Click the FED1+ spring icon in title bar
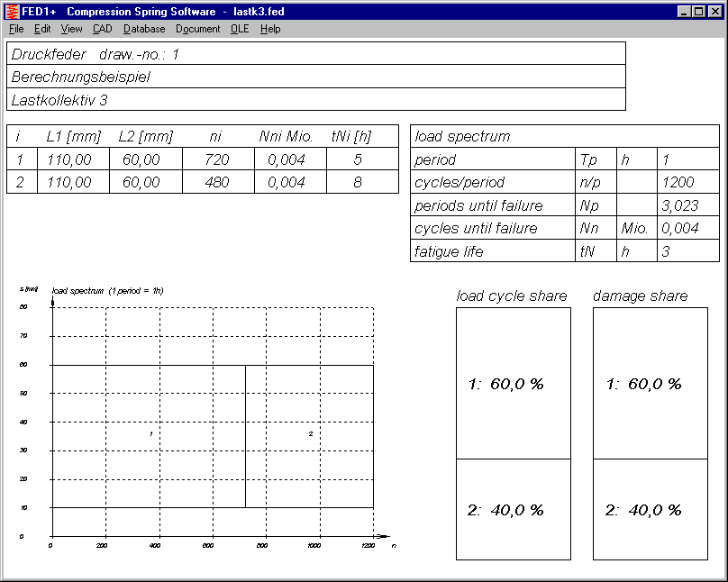 pos(12,12)
